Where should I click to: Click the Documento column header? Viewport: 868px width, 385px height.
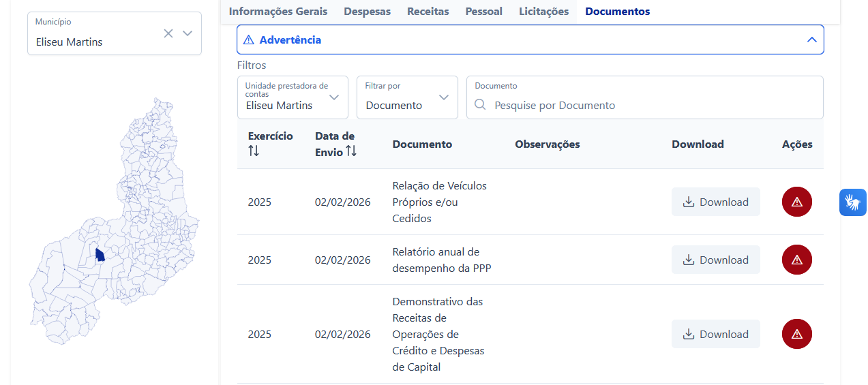pos(422,144)
